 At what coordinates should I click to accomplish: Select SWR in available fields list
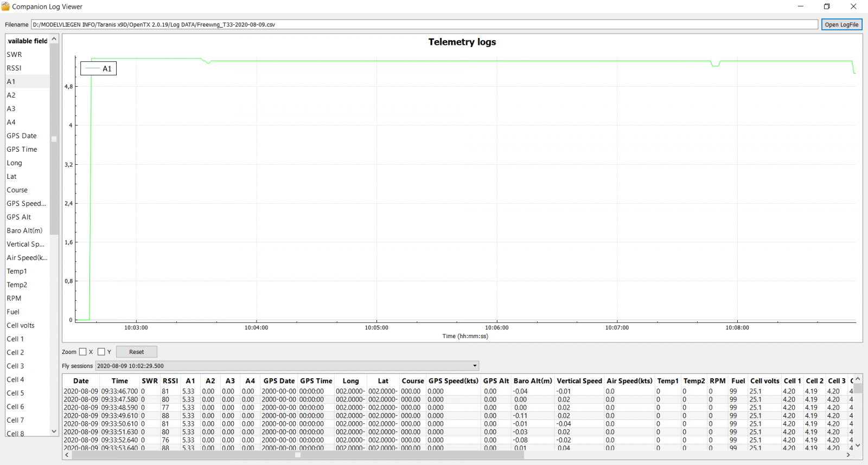(x=28, y=54)
